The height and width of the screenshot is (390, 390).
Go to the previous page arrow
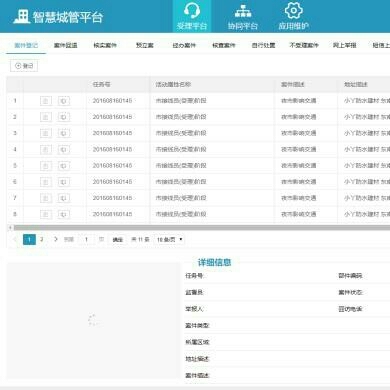(15, 239)
